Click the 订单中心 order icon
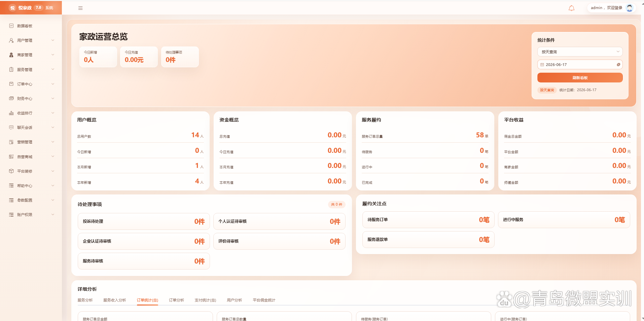Screen dimensions: 644x321 click(x=11, y=84)
